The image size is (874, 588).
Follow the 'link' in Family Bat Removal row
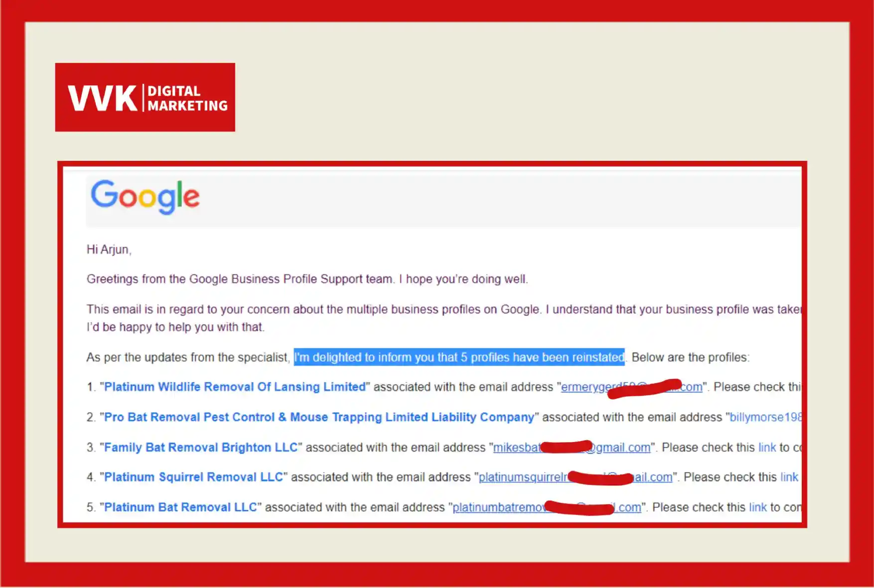[767, 448]
